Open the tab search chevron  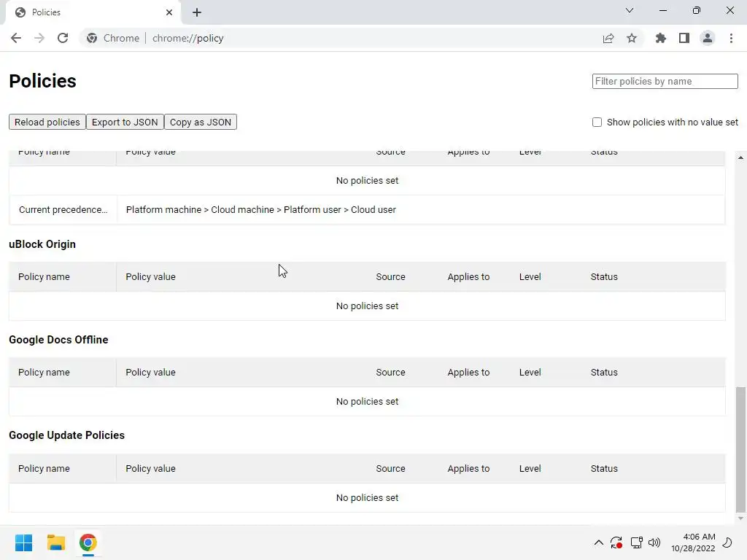(x=630, y=10)
